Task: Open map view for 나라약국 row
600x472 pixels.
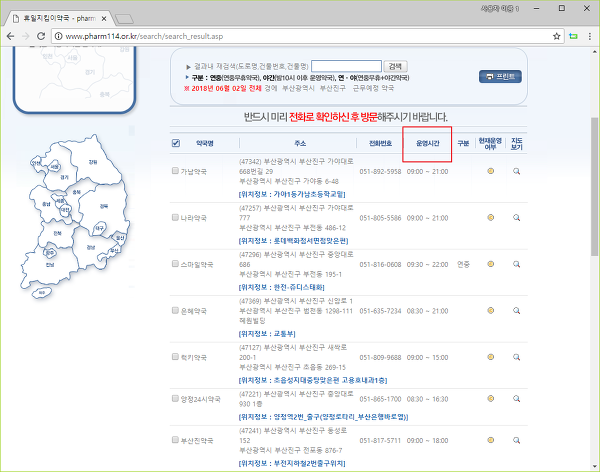Action: 516,217
